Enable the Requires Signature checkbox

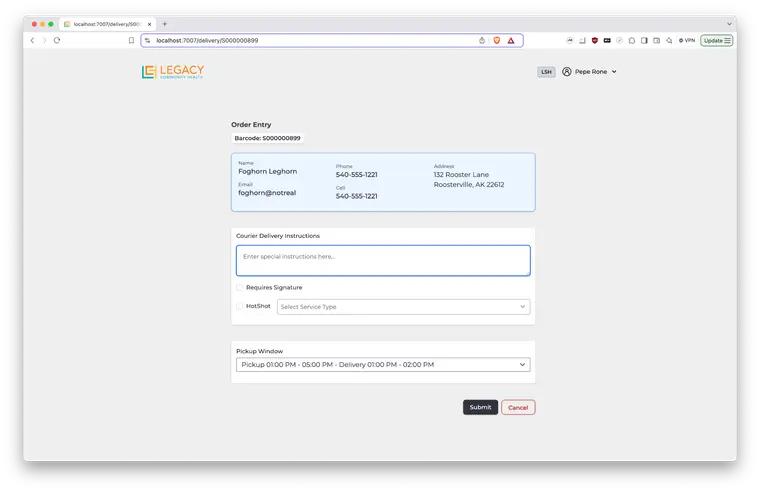click(240, 288)
